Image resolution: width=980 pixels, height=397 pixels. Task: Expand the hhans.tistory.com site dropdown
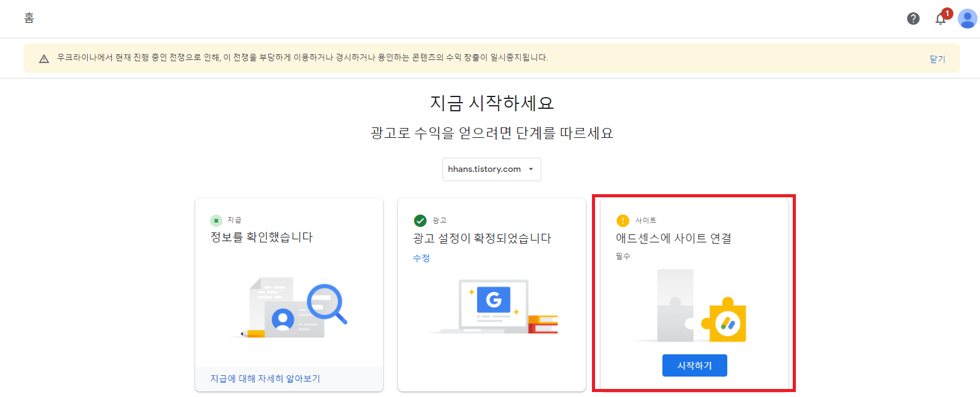[x=492, y=169]
